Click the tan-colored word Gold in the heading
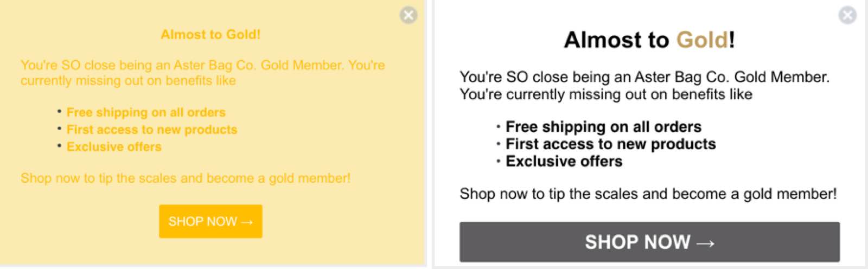 coord(702,40)
